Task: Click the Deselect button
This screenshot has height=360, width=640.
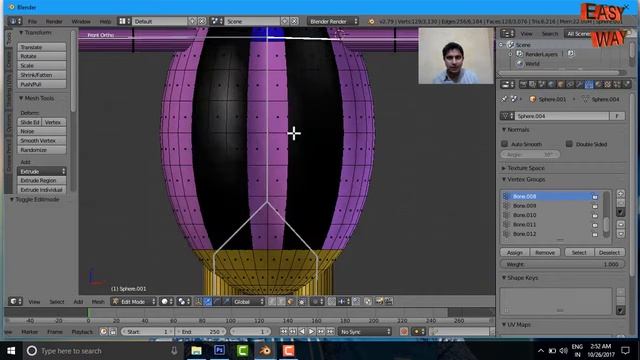Action: (x=609, y=253)
